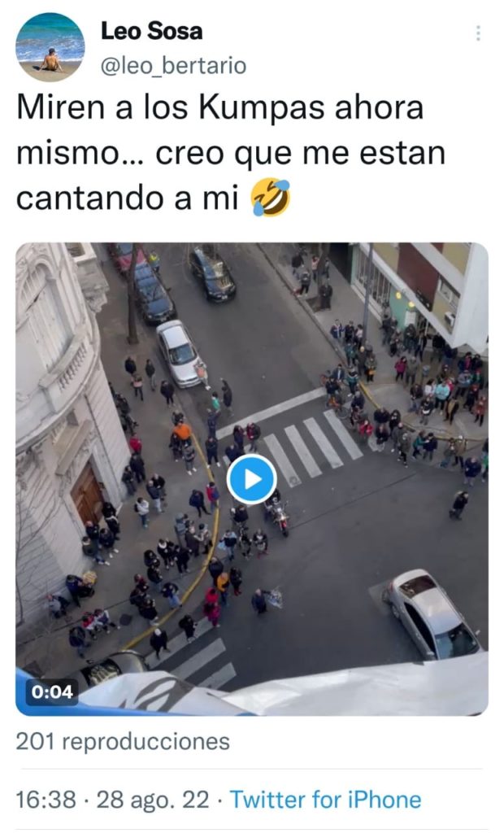Click the tweet text about los Kumpas

(x=231, y=153)
